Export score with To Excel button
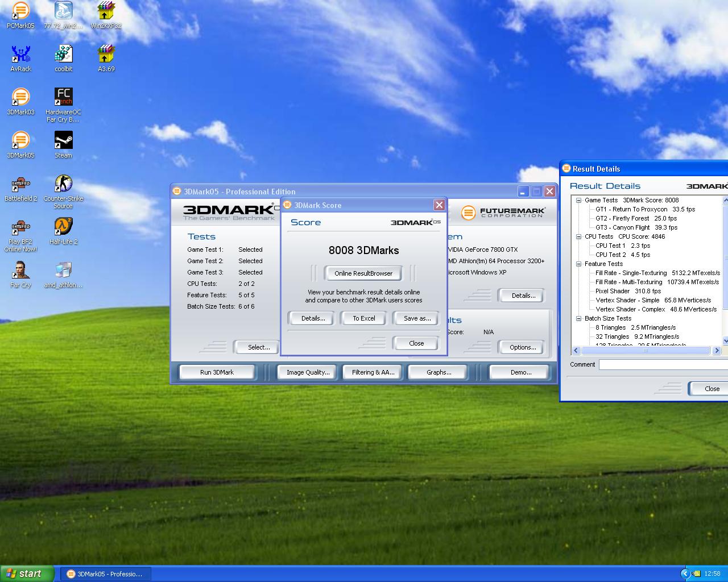This screenshot has height=582, width=728. pos(364,318)
